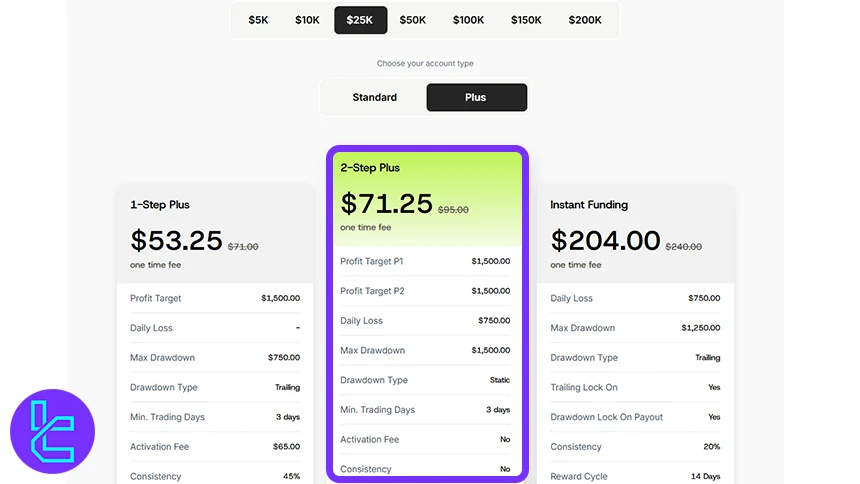Click the Reward Cycle 14 Days row
The height and width of the screenshot is (484, 860).
tap(635, 477)
